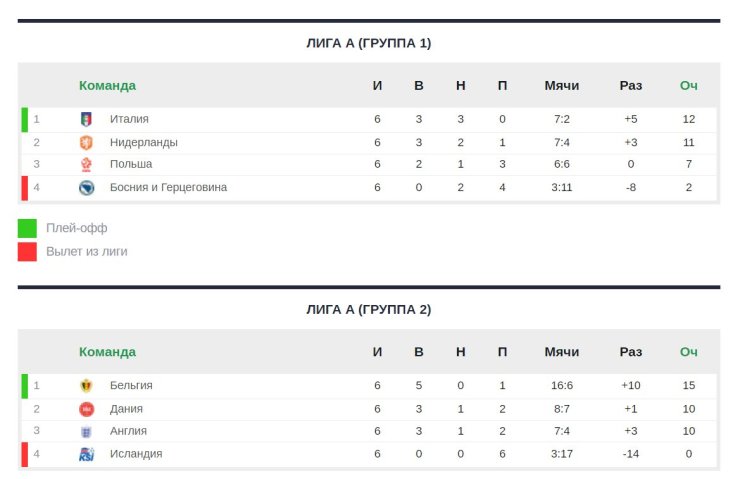The image size is (740, 479).
Task: Click the Netherlands team crest icon
Action: tap(86, 142)
